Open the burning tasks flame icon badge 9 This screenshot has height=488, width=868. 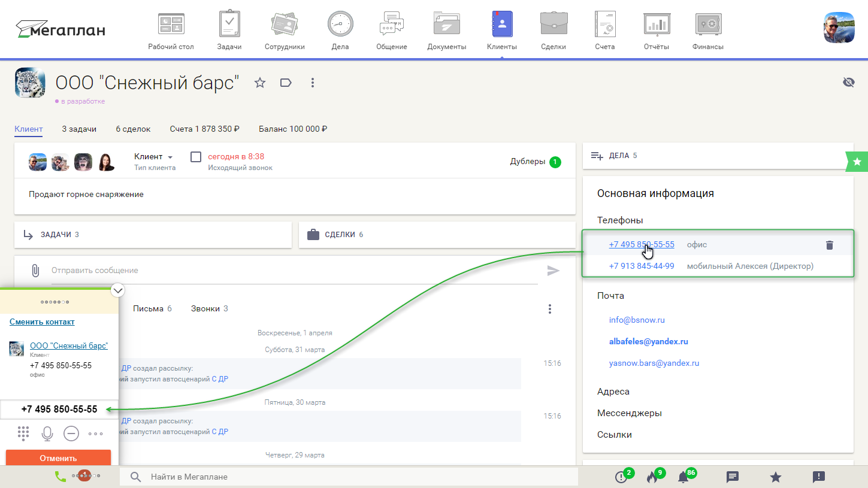click(652, 477)
